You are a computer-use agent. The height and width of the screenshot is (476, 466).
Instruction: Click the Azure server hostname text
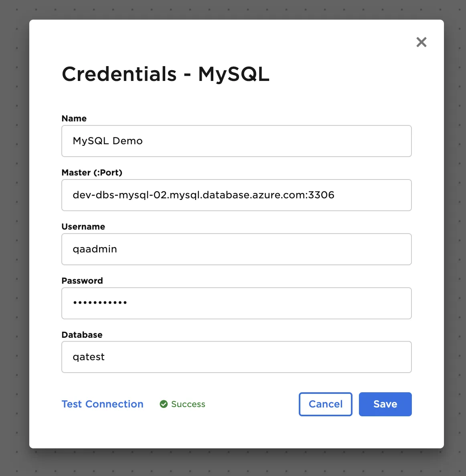point(203,195)
